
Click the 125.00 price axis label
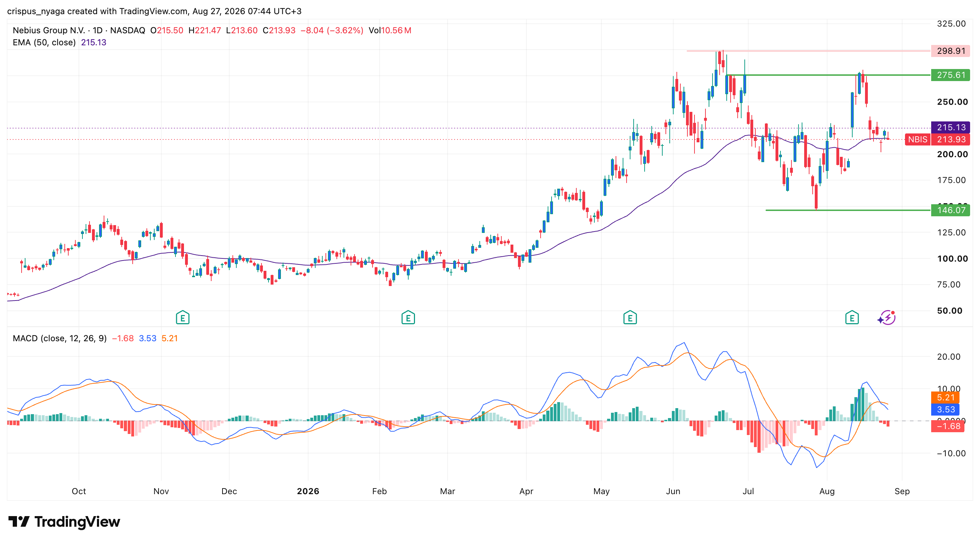coord(951,233)
